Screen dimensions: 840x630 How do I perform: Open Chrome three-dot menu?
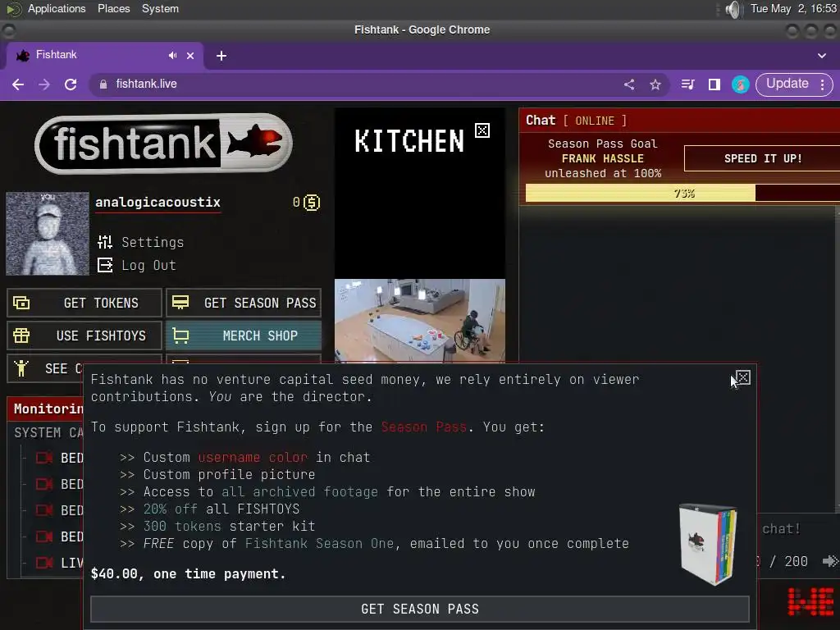click(822, 84)
